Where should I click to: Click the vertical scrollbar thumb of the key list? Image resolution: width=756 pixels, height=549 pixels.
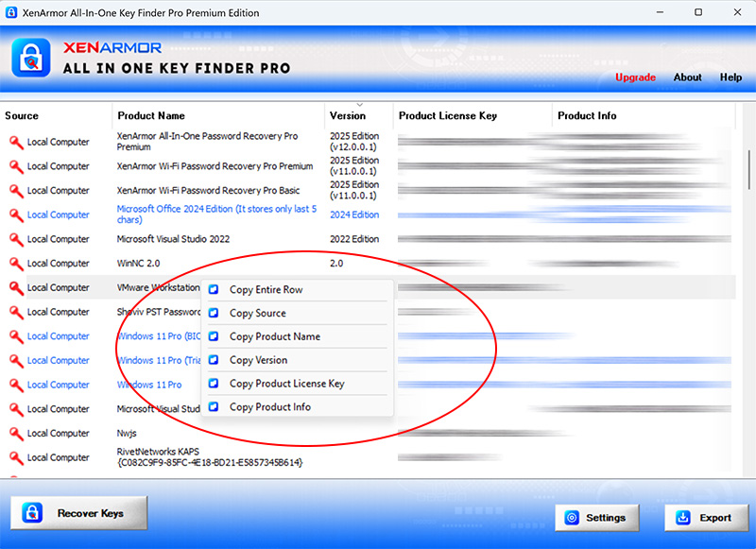(x=748, y=170)
